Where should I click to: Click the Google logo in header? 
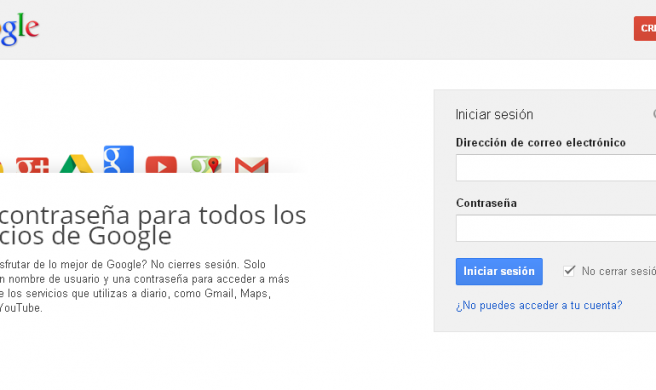coord(19,28)
